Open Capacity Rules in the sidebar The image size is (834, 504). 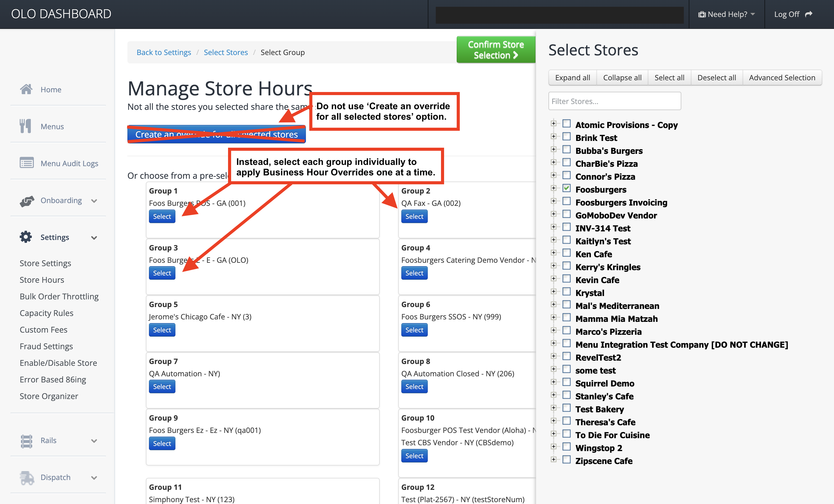[x=46, y=313]
